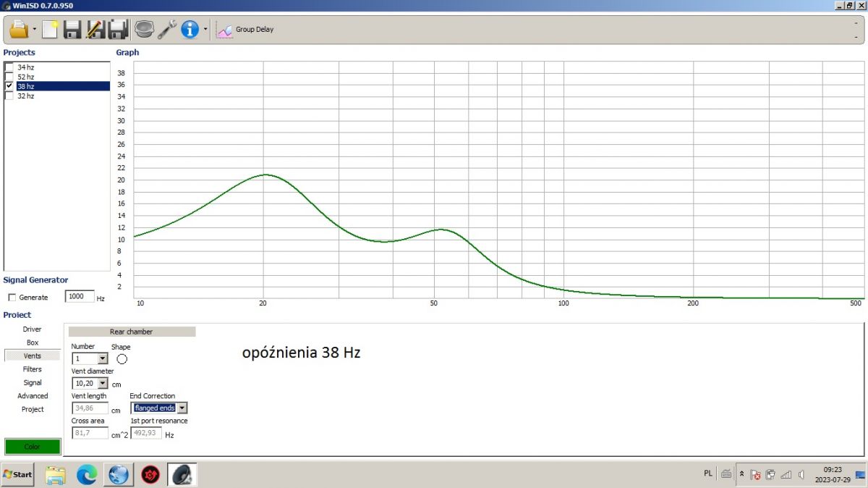Click the Rear chamber header button

pyautogui.click(x=132, y=332)
